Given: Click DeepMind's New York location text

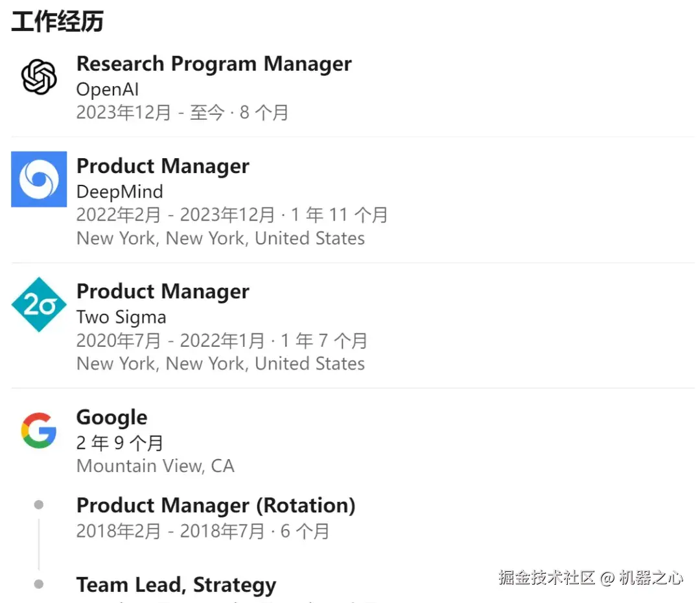Looking at the screenshot, I should [x=220, y=238].
